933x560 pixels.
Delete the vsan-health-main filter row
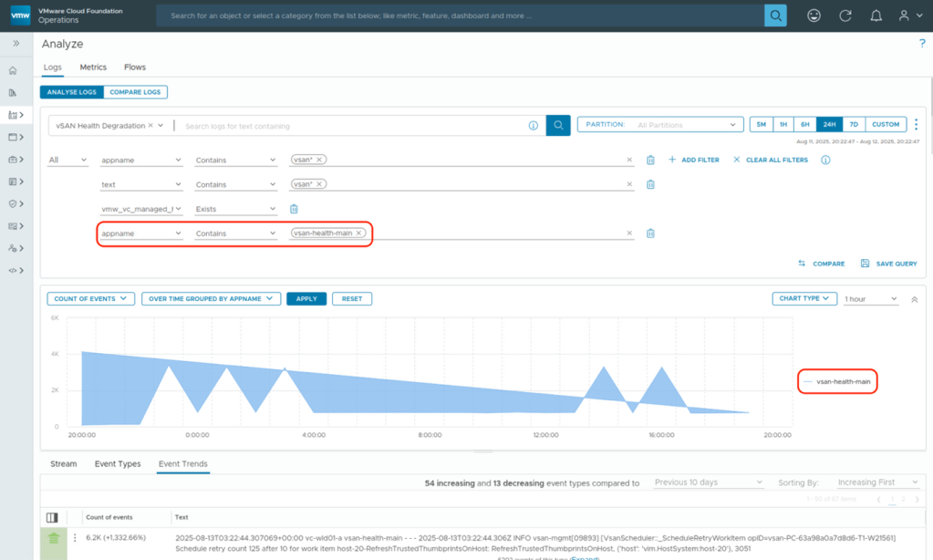[x=650, y=233]
